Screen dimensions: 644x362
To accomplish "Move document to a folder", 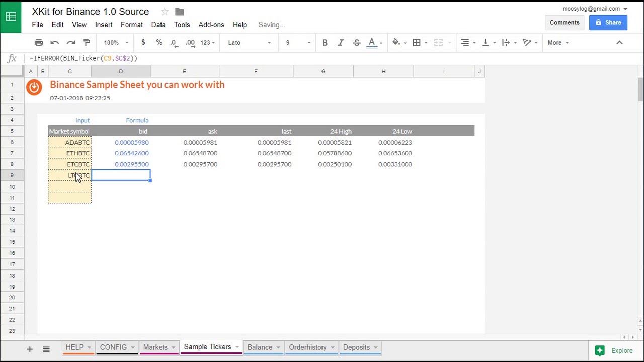I will pyautogui.click(x=180, y=12).
